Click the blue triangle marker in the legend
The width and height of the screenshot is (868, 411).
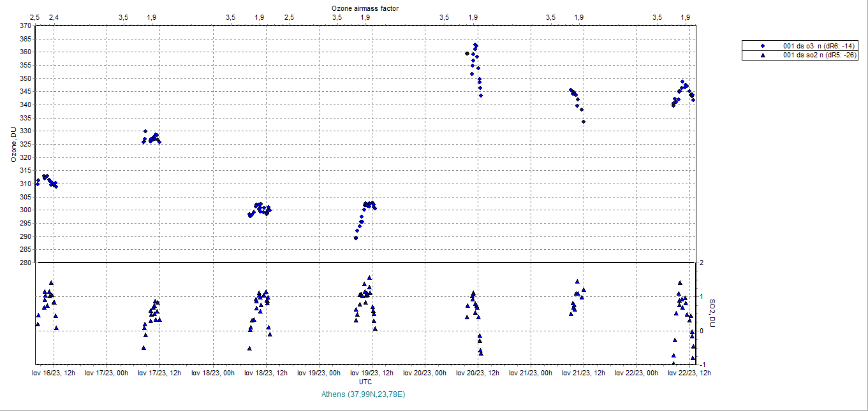point(763,55)
